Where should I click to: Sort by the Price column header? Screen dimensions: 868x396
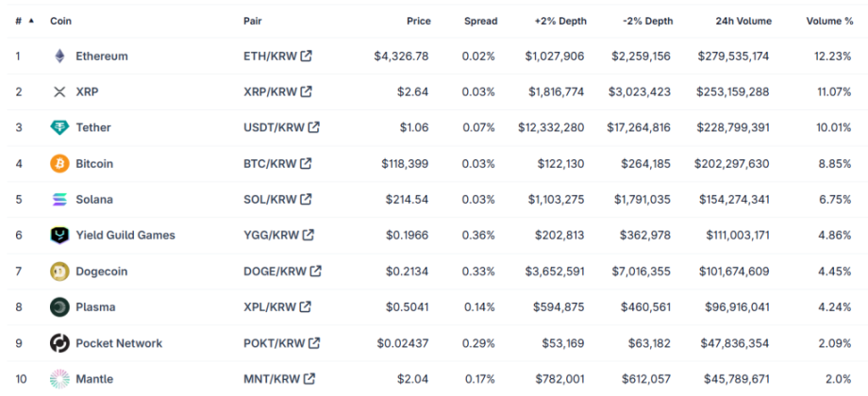[418, 21]
